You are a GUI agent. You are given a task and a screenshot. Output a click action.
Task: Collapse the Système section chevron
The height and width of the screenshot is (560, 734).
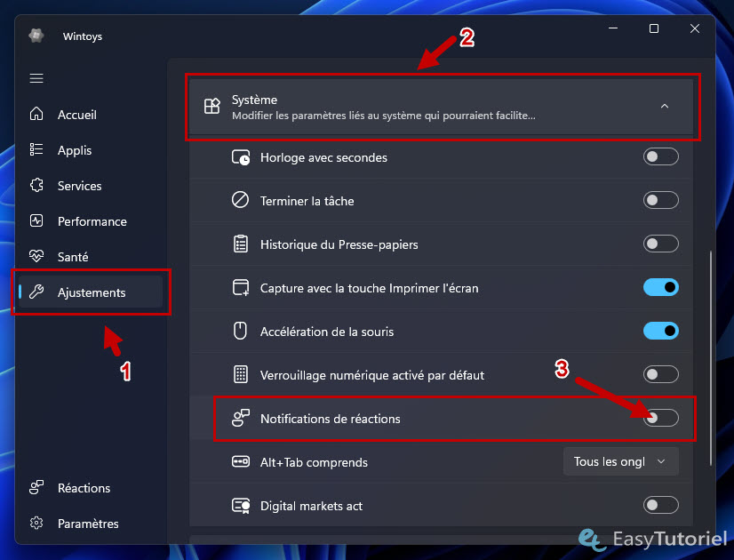pyautogui.click(x=664, y=104)
